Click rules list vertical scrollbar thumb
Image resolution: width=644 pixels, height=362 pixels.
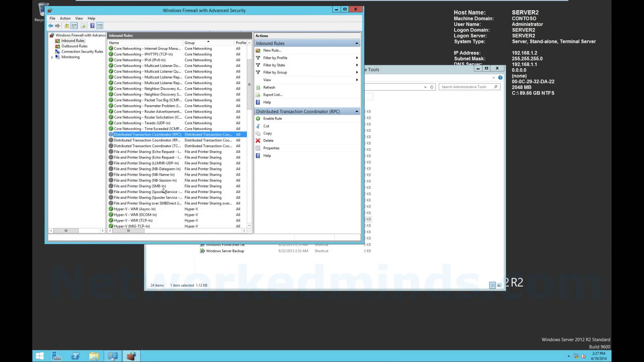[249, 84]
